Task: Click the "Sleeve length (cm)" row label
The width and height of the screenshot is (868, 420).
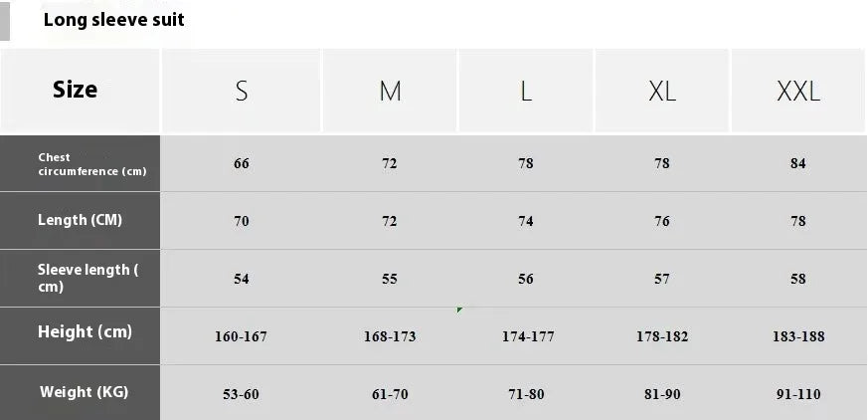Action: [x=87, y=279]
